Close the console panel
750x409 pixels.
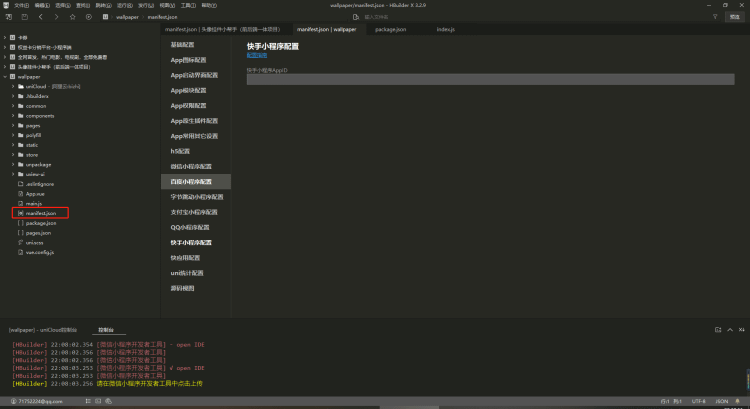(x=741, y=330)
